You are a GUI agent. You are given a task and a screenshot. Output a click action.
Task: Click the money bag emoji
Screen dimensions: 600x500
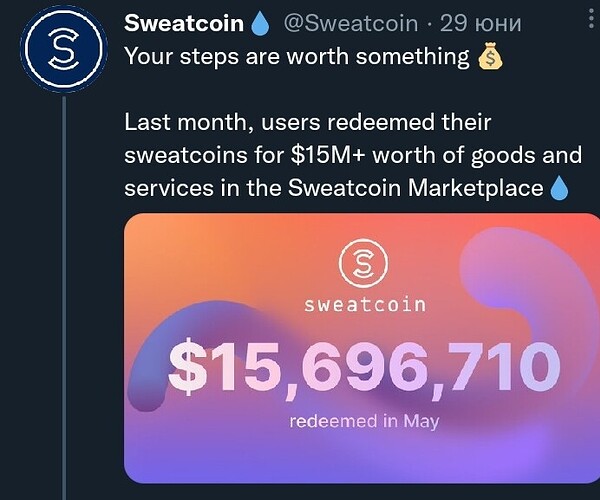coord(490,56)
